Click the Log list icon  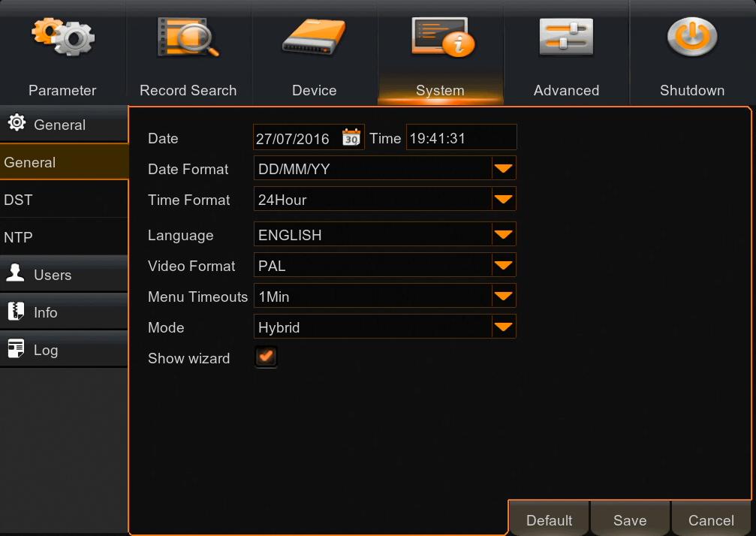(x=16, y=348)
